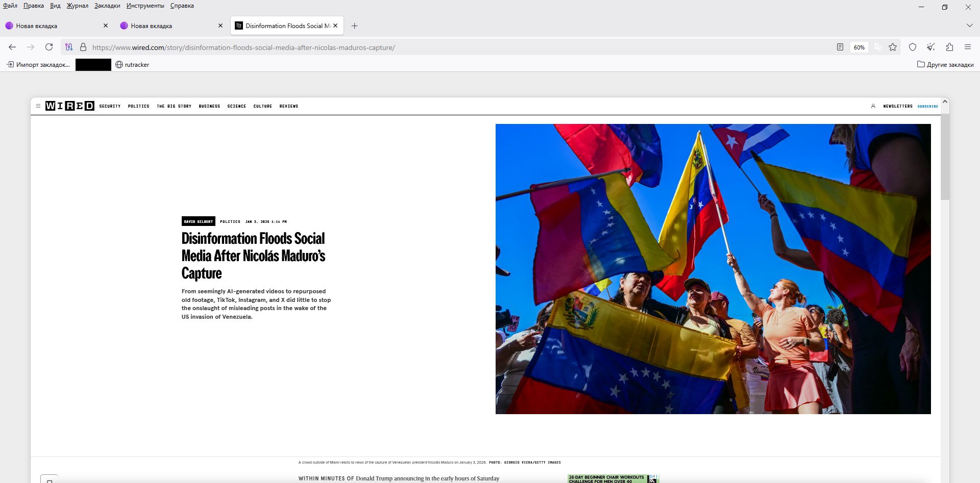
Task: Expand the list all tabs chevron
Action: point(969,26)
